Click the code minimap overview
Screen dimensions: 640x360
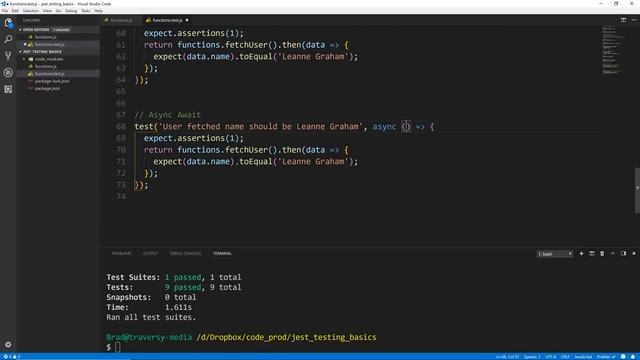612,50
